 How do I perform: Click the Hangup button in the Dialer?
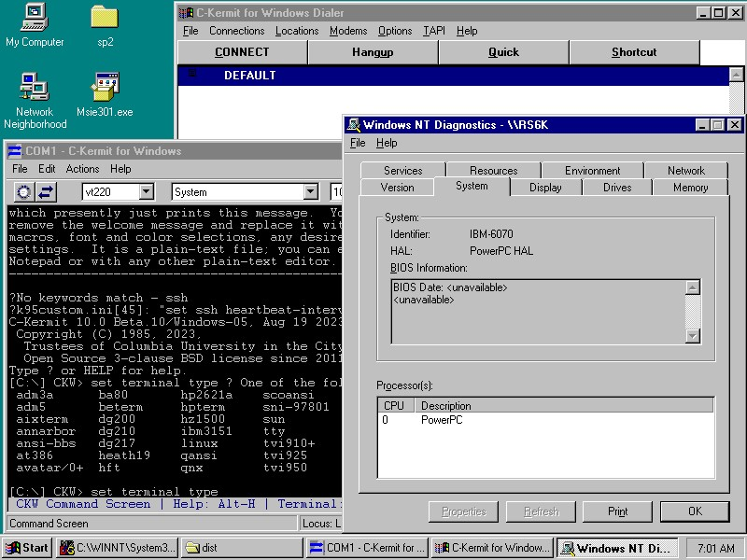tap(373, 52)
